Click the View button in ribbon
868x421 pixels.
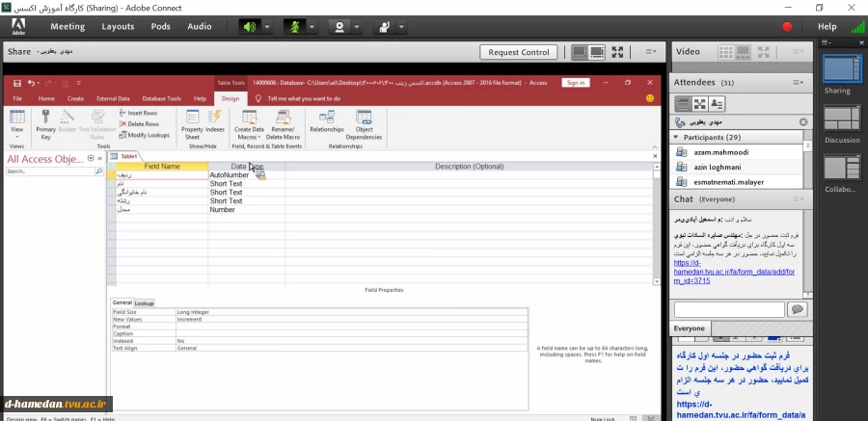(x=17, y=124)
